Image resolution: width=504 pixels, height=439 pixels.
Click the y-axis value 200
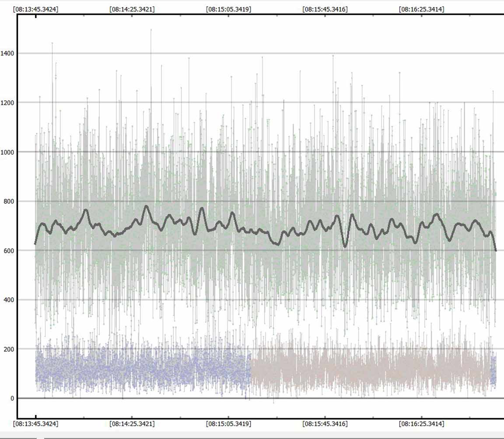9,349
